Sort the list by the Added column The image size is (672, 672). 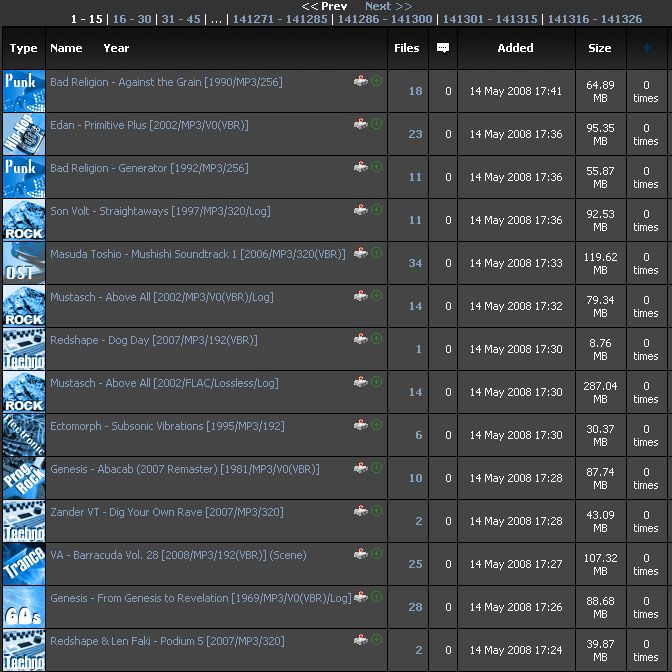(x=515, y=48)
